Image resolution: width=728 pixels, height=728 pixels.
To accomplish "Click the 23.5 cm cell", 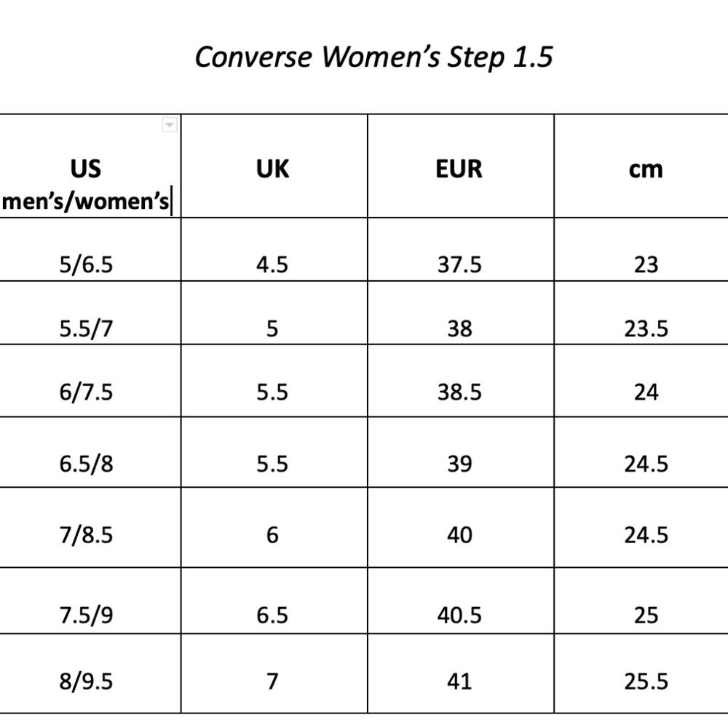I will coord(646,329).
